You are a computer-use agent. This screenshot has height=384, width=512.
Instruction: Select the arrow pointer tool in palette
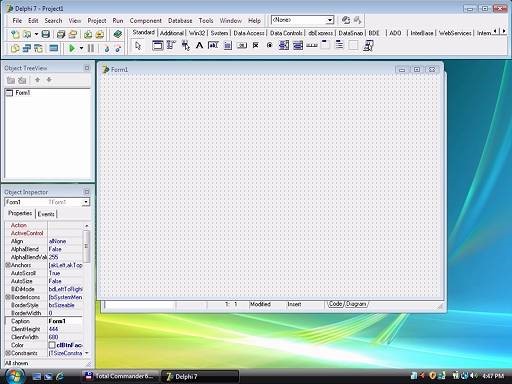pyautogui.click(x=138, y=46)
